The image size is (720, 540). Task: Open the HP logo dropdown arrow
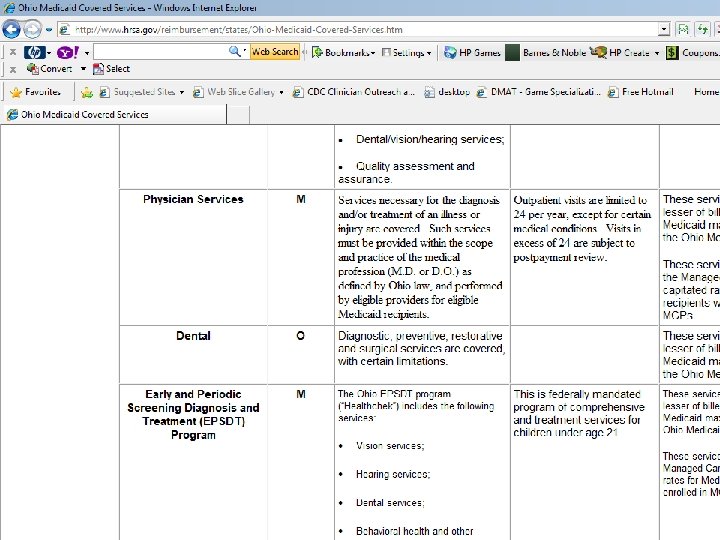49,53
